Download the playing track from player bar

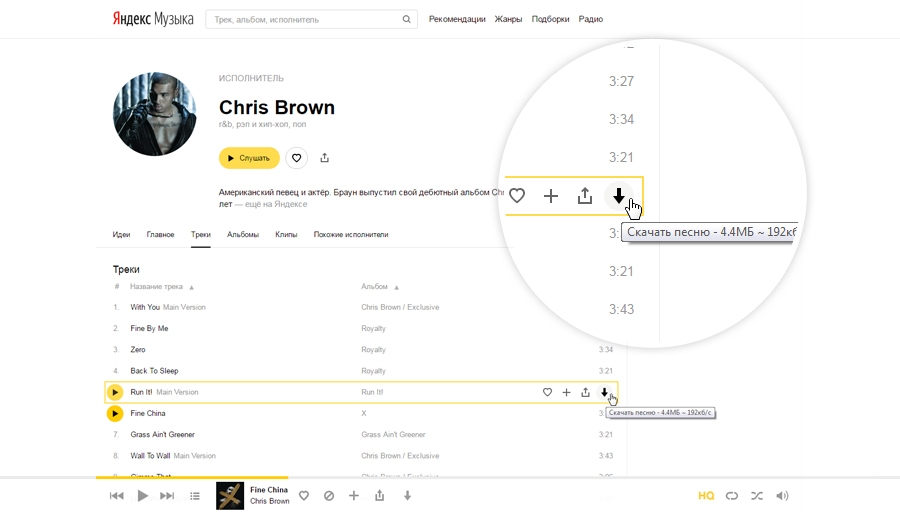click(x=407, y=496)
